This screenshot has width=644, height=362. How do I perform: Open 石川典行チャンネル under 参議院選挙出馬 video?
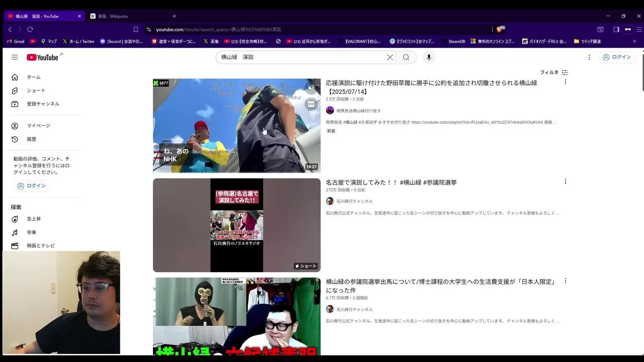point(354,309)
